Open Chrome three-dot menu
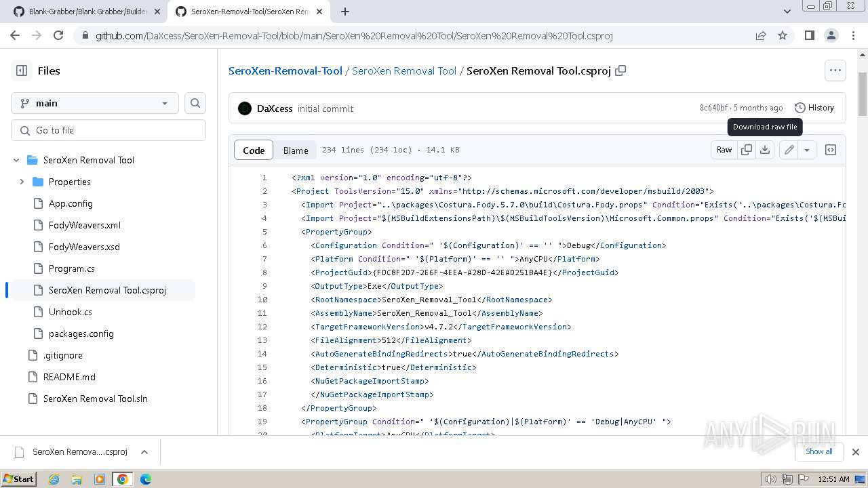The height and width of the screenshot is (488, 868). pos(853,35)
